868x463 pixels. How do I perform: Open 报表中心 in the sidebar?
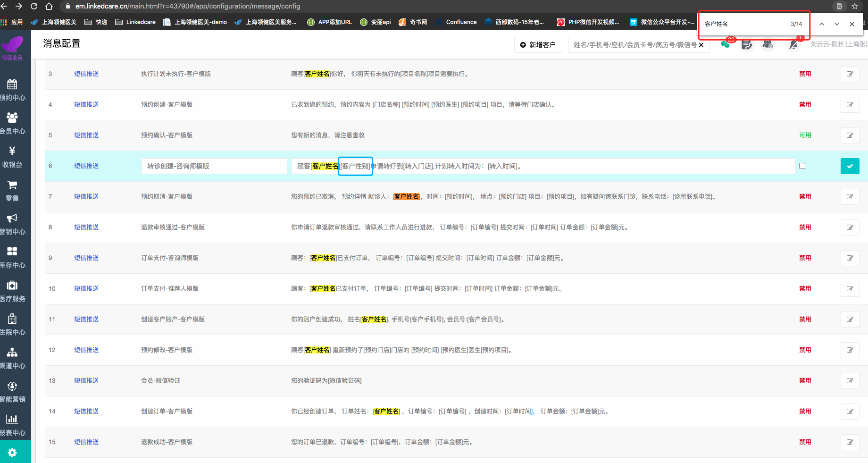tap(13, 425)
